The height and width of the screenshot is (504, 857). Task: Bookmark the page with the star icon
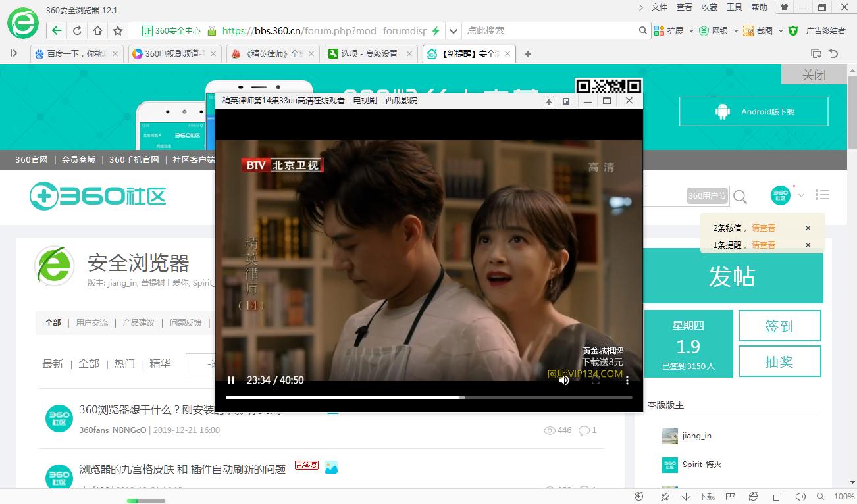pos(118,30)
